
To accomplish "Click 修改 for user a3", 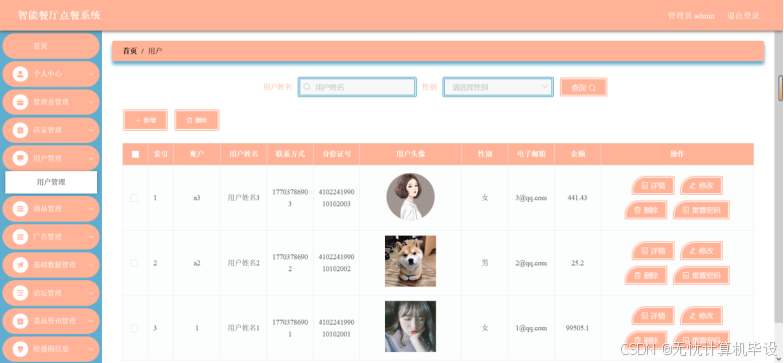I will point(701,186).
